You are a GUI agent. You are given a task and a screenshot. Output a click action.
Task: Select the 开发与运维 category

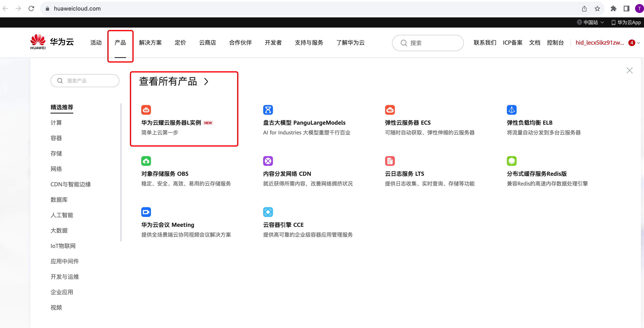65,277
